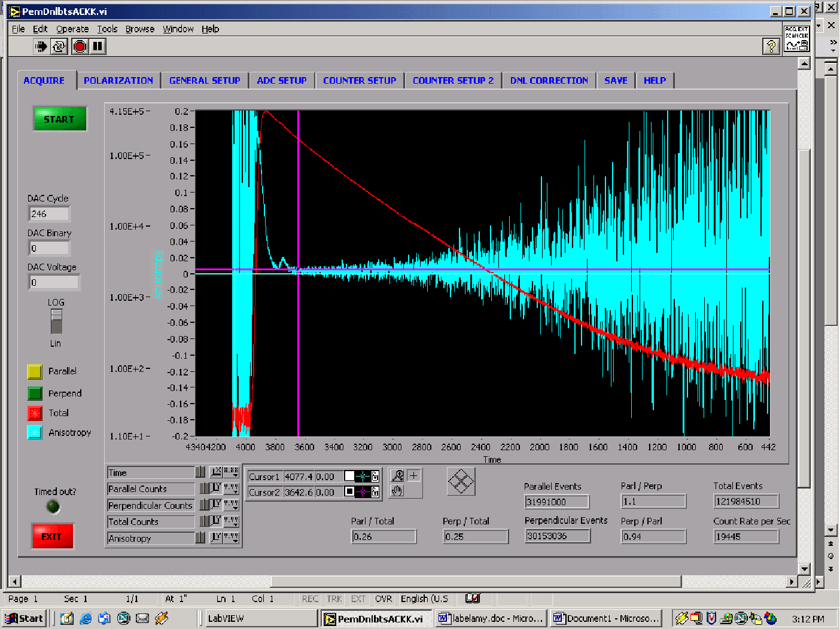Open the Parallel Counts format dropdown

(x=231, y=488)
